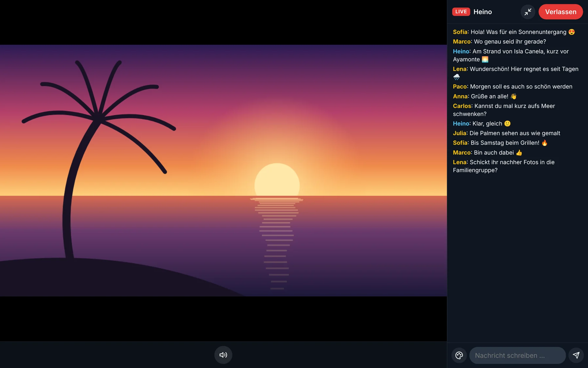This screenshot has width=588, height=368.
Task: Select Heino's reply 'Klar, gleich'
Action: (482, 124)
